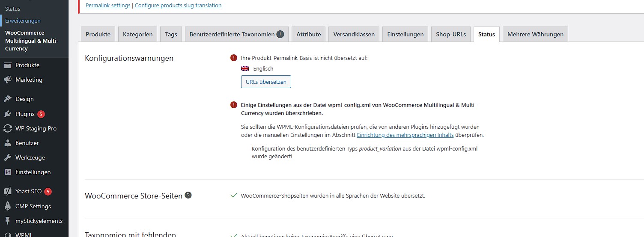The height and width of the screenshot is (237, 644).
Task: Click the WooCommerce Store-Seiten heading
Action: [134, 196]
